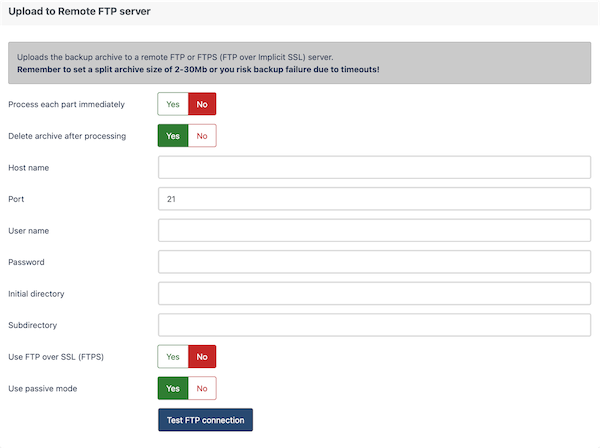Disable passive mode with No button
This screenshot has width=600, height=448.
point(202,388)
